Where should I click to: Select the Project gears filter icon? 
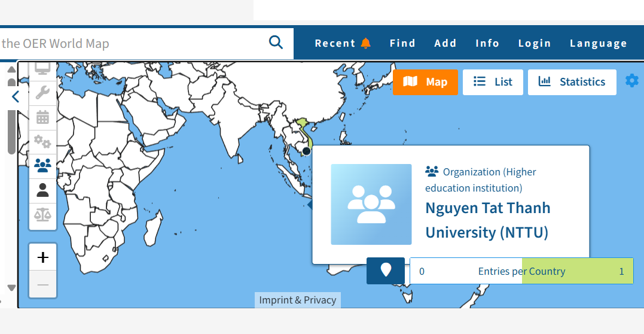42,141
